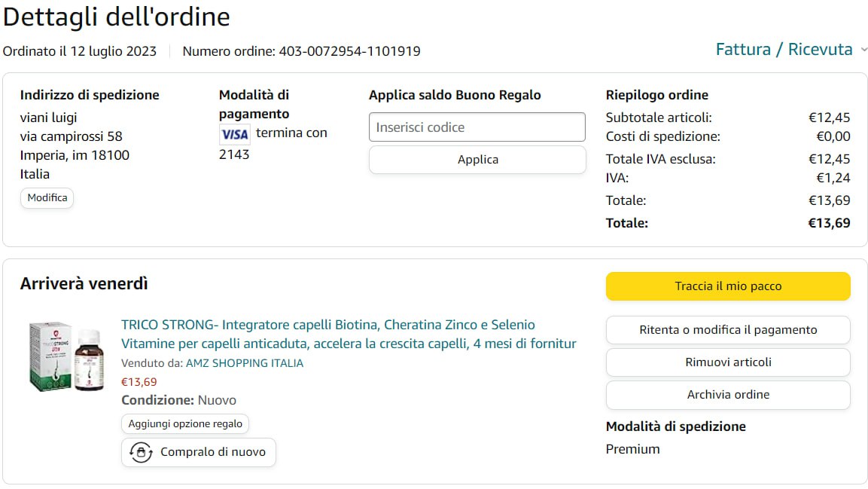Click the Inserisci codice gift card field
The width and height of the screenshot is (868, 489).
(477, 127)
